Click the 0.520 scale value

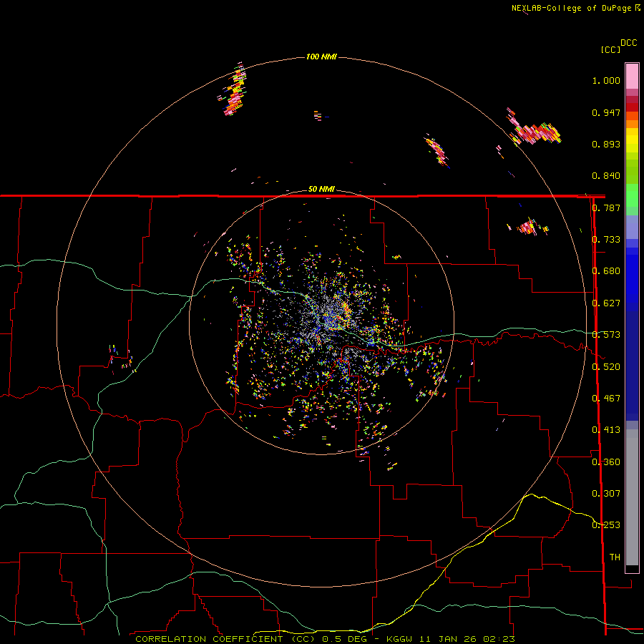click(x=606, y=367)
